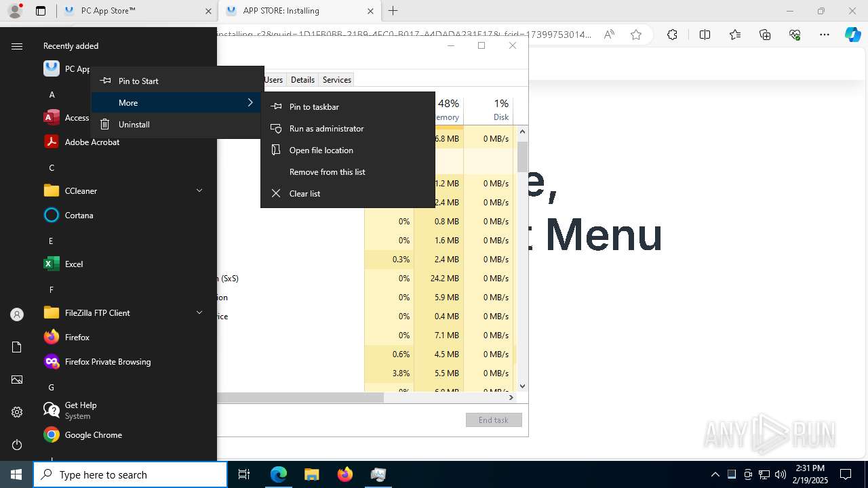Click Task Manager horizontal scrollbar right arrow
868x488 pixels.
[x=511, y=397]
